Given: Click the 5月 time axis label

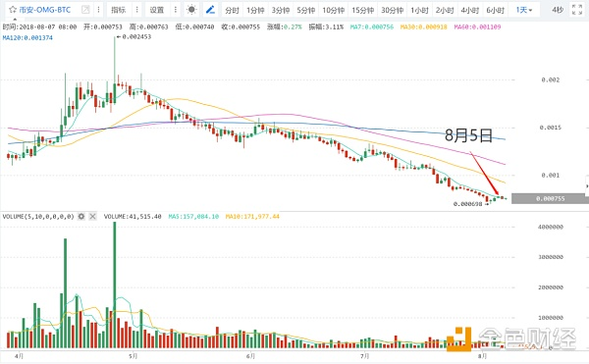Looking at the screenshot, I should point(133,356).
